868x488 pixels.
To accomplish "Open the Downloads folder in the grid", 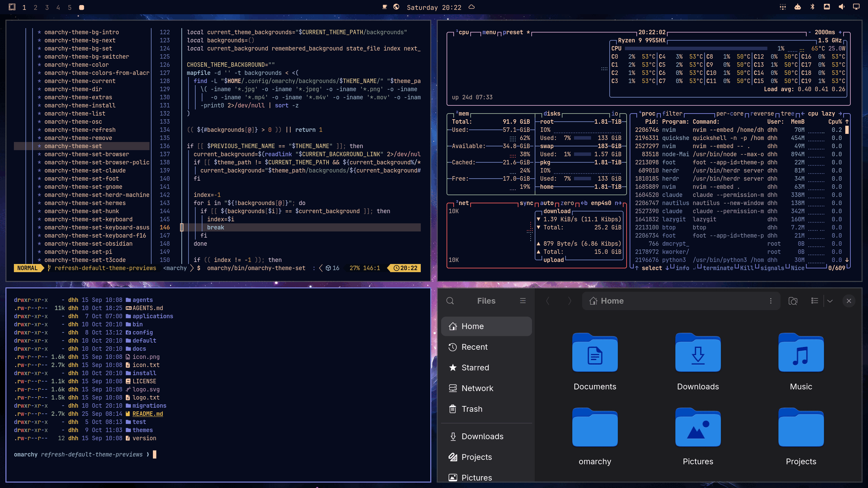I will [698, 361].
